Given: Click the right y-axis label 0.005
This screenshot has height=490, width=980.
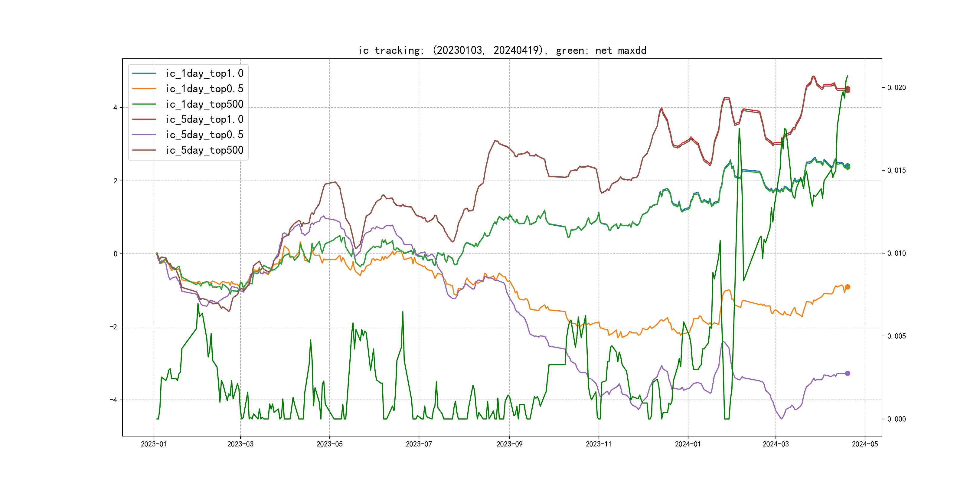Looking at the screenshot, I should pyautogui.click(x=896, y=336).
